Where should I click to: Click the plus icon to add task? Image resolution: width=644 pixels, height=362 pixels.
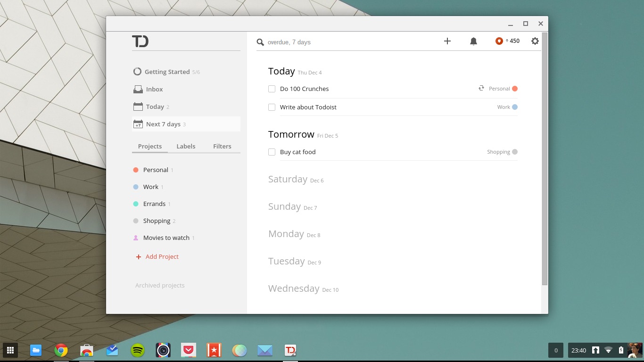447,41
